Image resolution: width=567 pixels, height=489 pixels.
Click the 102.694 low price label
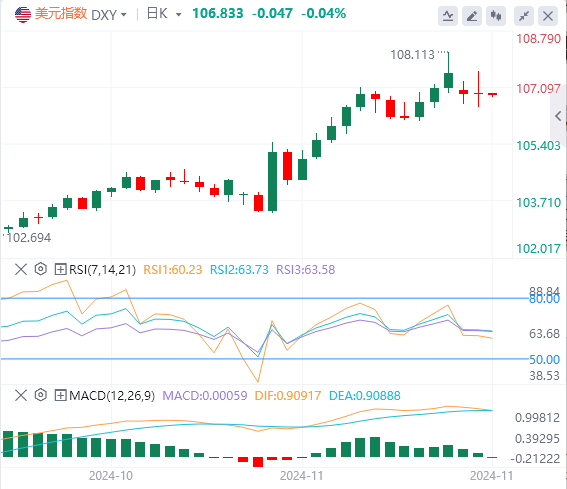[29, 238]
